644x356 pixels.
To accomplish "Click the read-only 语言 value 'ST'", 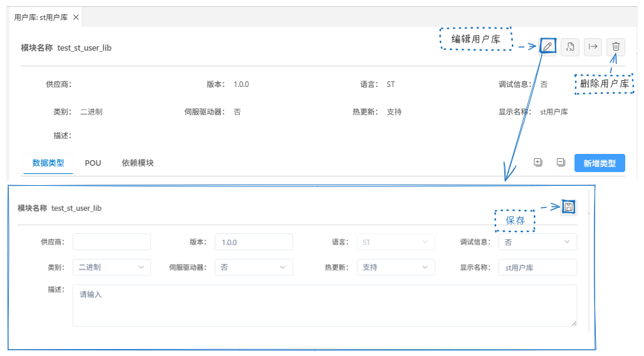I will click(390, 84).
